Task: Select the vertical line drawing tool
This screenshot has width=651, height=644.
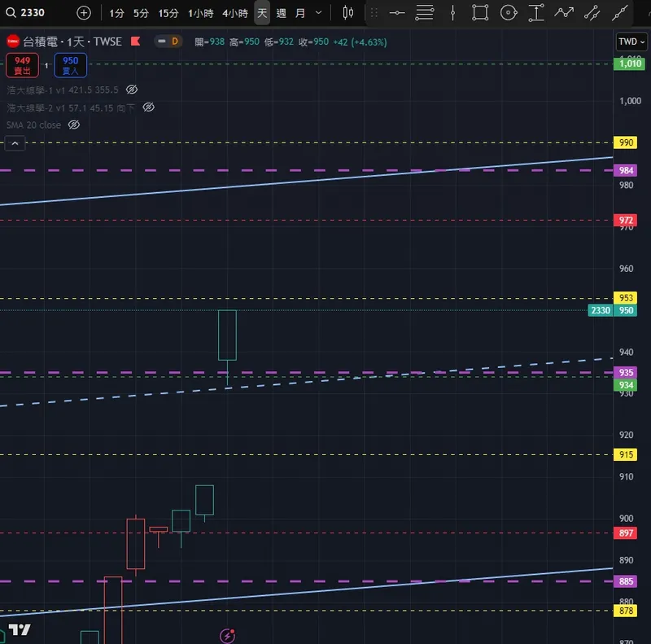Action: tap(452, 13)
